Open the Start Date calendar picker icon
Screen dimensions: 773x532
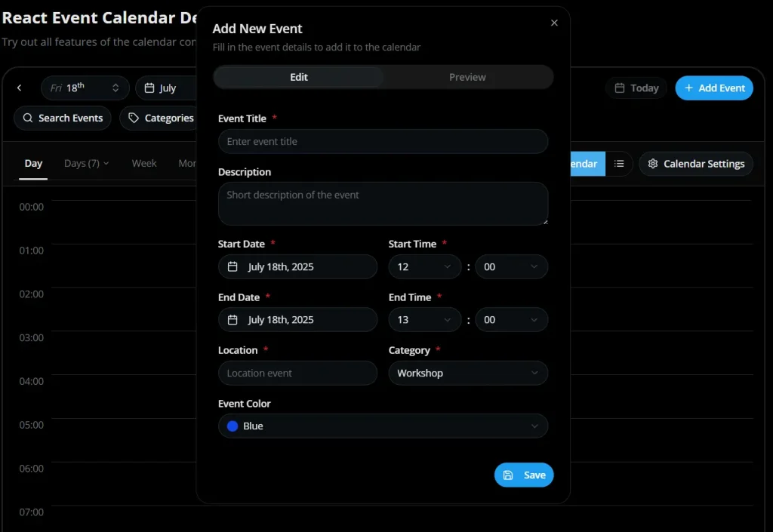tap(233, 266)
